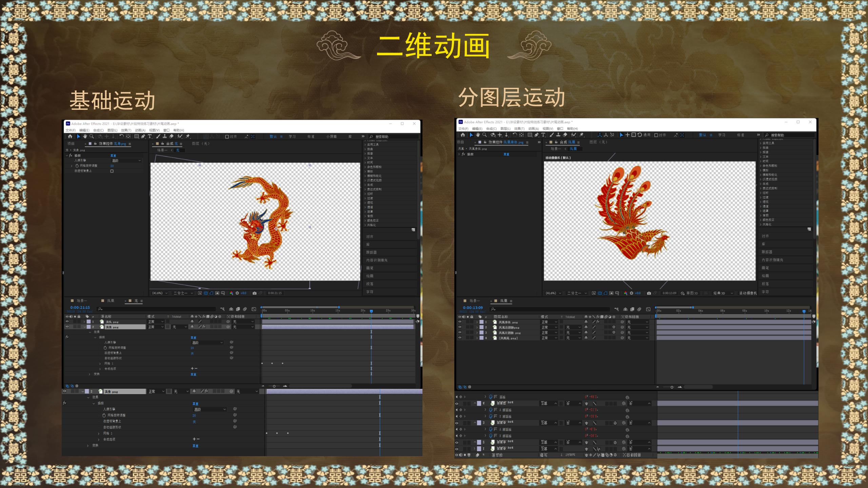Screen dimensions: 868x488
Task: Open Graph Editor icon in dragon timeline header
Action: tap(254, 309)
